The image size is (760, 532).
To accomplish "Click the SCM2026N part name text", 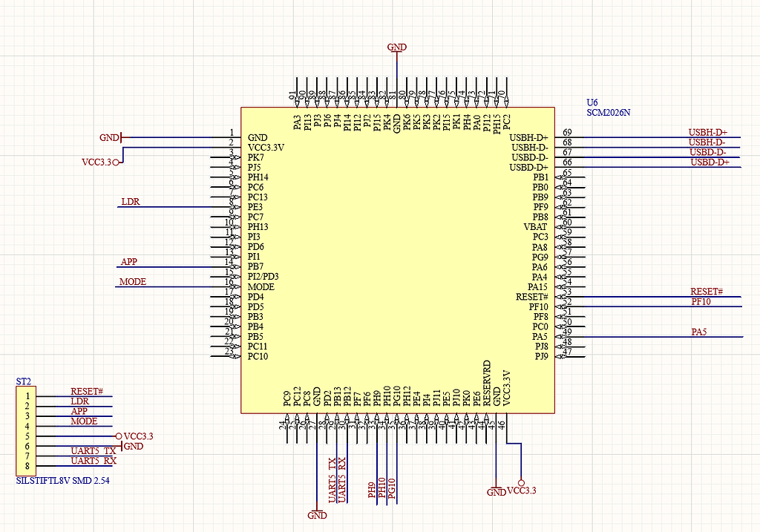I will [x=608, y=112].
